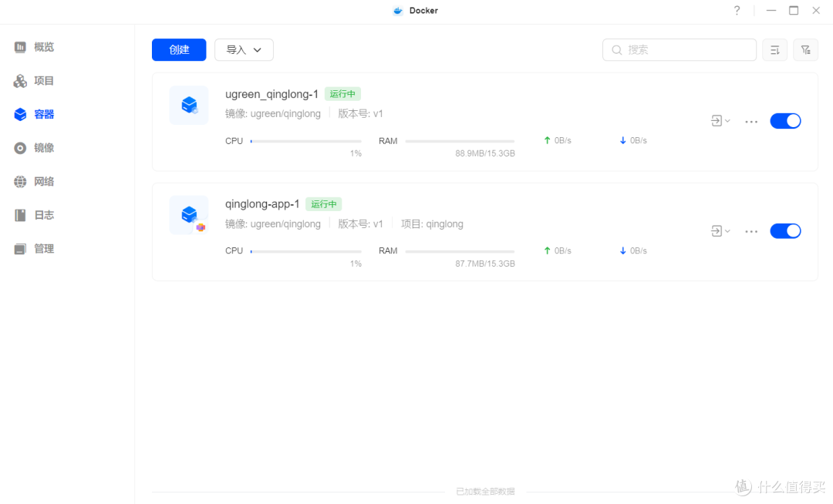
Task: Select the 容器 menu item
Action: (44, 114)
